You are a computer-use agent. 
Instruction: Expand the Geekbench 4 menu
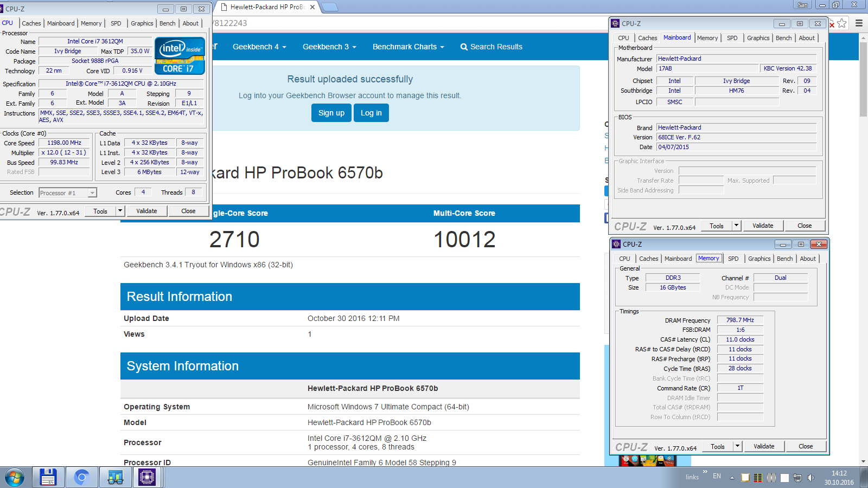pos(259,47)
